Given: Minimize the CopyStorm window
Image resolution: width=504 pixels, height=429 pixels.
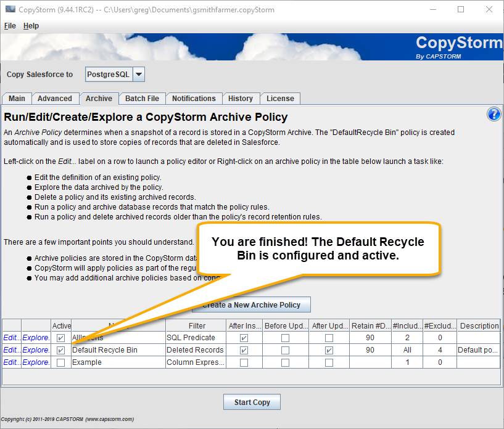Looking at the screenshot, I should point(433,9).
